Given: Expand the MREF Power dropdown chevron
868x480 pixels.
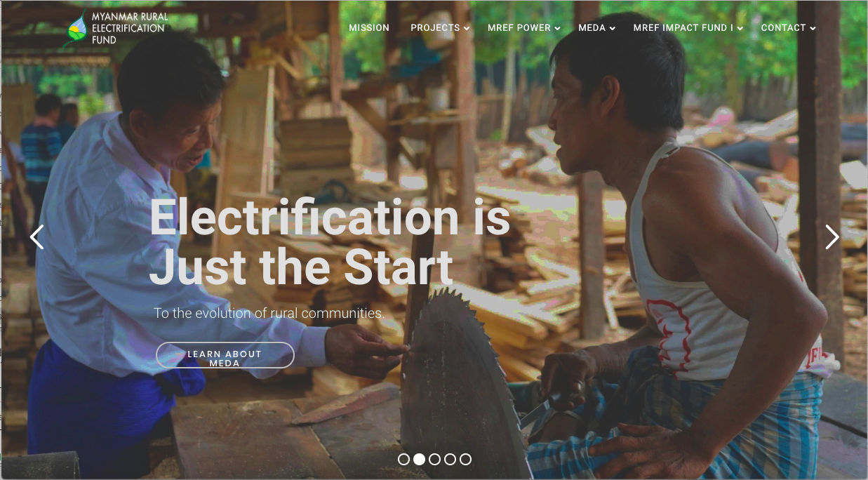Looking at the screenshot, I should coord(557,29).
